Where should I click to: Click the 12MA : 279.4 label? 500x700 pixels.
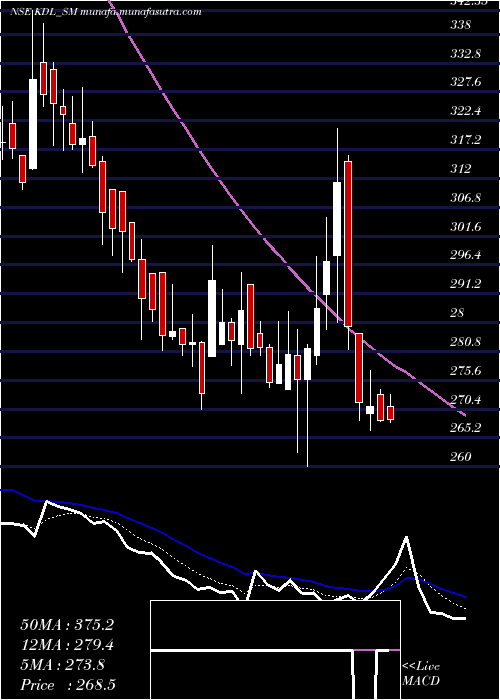pyautogui.click(x=67, y=645)
